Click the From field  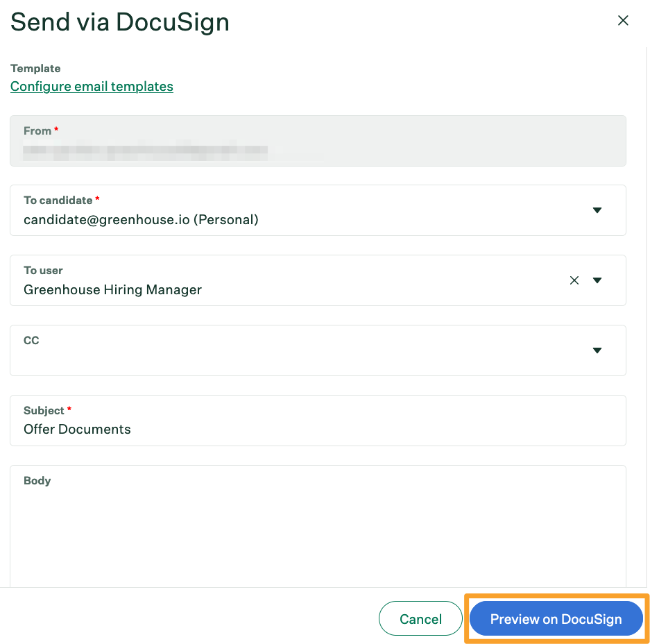pyautogui.click(x=318, y=141)
